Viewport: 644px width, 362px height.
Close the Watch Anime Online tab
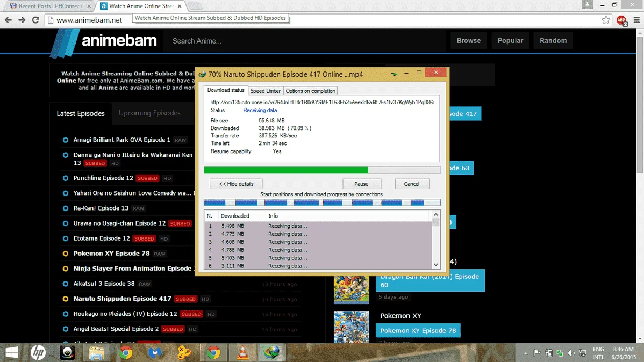[180, 6]
